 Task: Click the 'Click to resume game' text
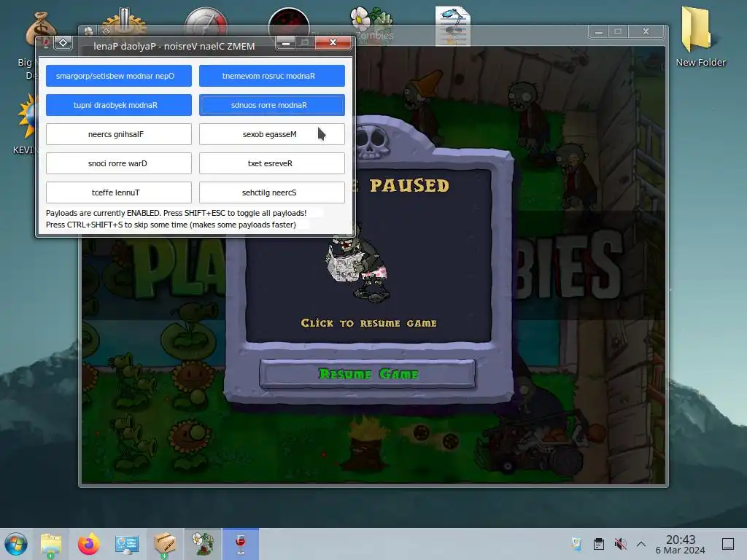[368, 323]
